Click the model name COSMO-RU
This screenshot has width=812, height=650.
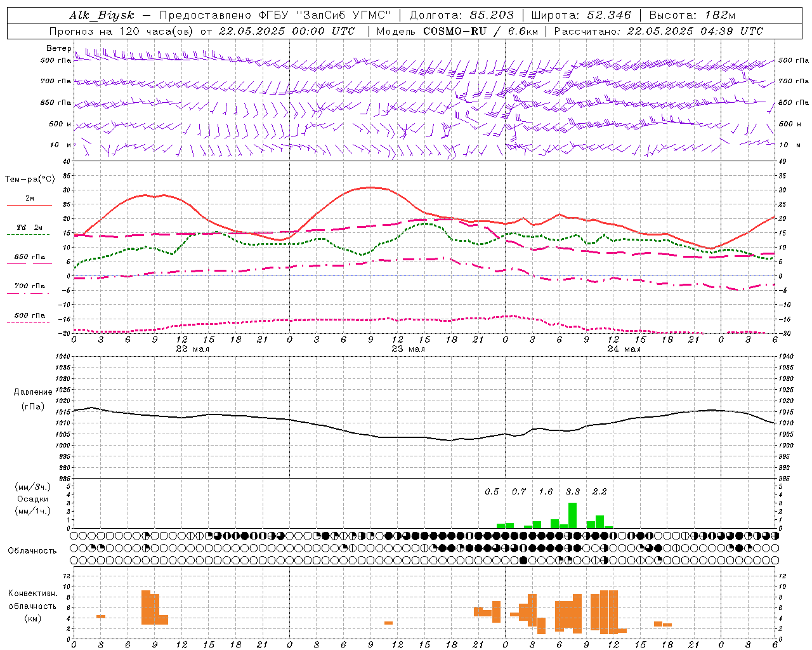[x=455, y=31]
